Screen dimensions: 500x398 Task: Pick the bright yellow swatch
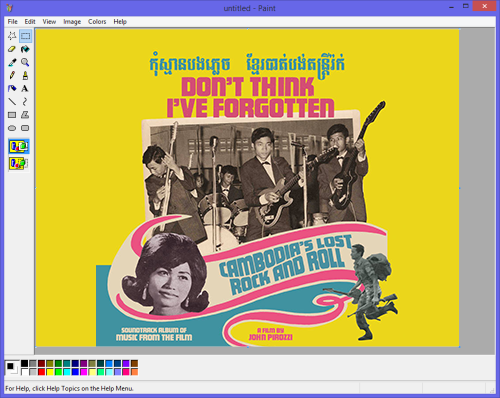pos(50,372)
